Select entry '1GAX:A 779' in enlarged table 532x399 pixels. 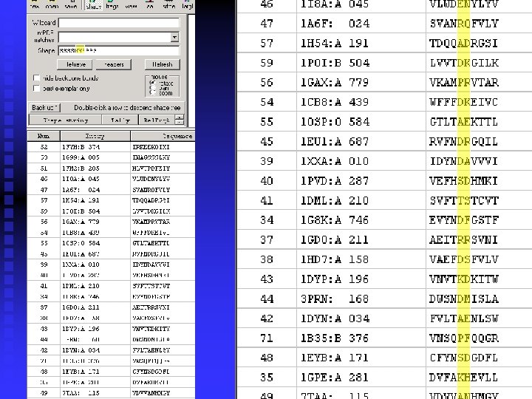coord(335,83)
